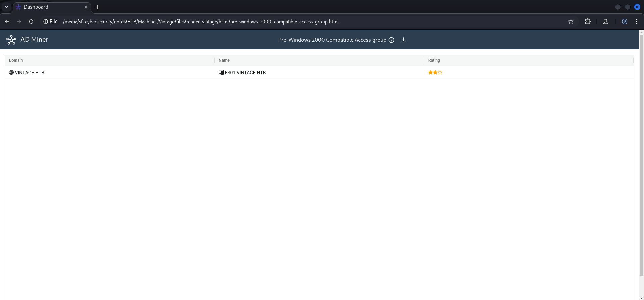Open a new tab with the plus button
The height and width of the screenshot is (300, 644).
[x=98, y=7]
